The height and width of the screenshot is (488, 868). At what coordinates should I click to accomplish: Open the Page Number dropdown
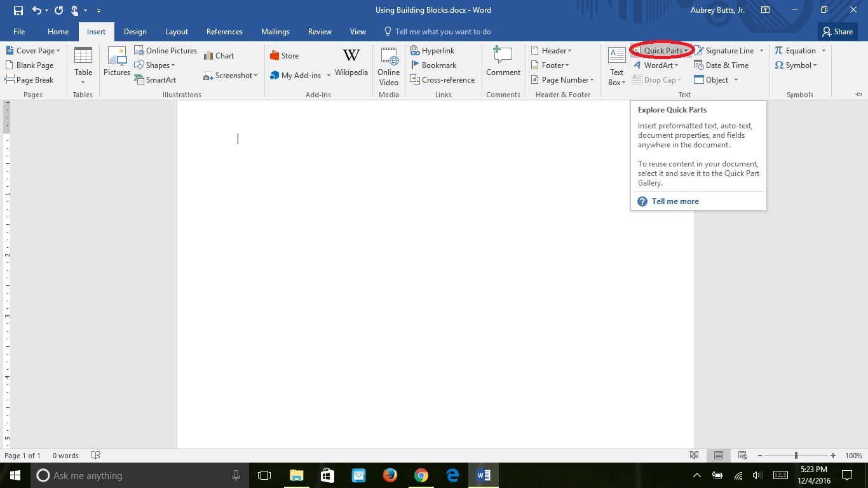pyautogui.click(x=562, y=80)
